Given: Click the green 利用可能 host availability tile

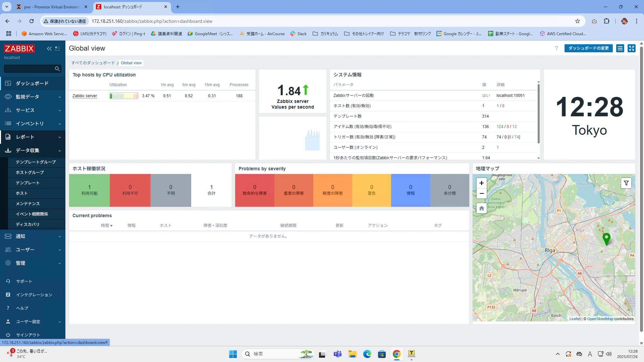Looking at the screenshot, I should click(x=89, y=190).
